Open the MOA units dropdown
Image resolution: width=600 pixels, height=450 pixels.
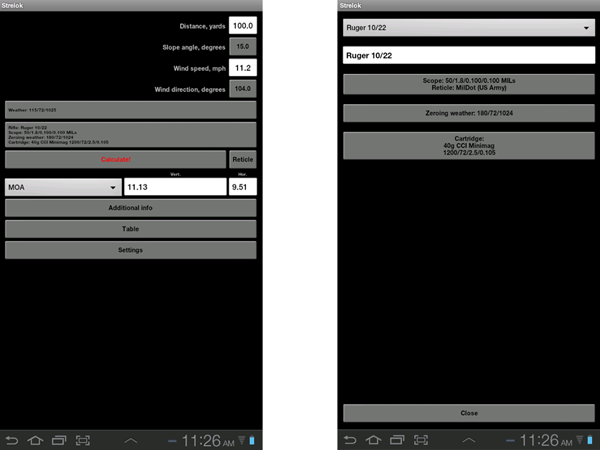coord(63,187)
